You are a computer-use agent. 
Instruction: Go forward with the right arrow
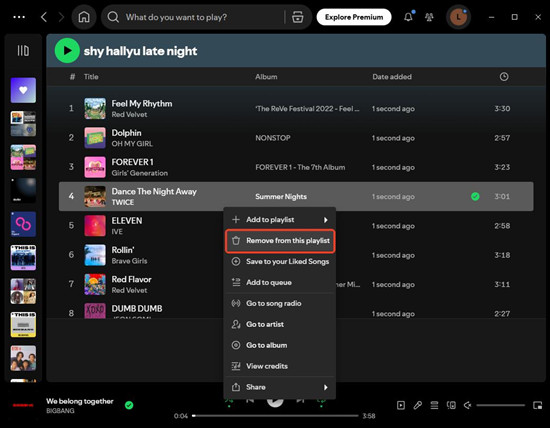coord(61,17)
